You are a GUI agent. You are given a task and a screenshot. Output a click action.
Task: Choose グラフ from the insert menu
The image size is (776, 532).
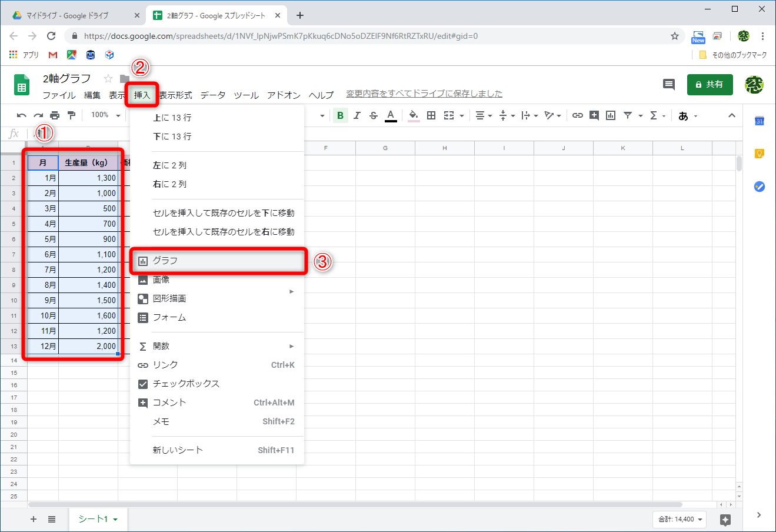pyautogui.click(x=217, y=261)
